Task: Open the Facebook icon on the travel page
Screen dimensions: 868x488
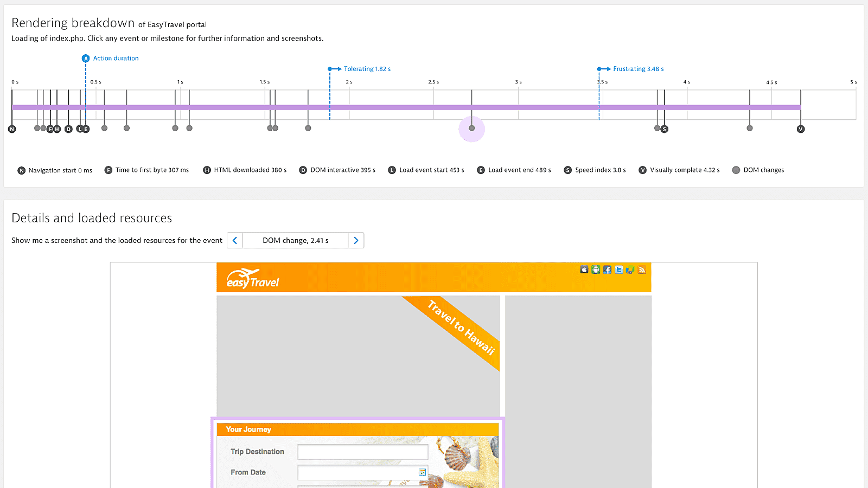Action: tap(607, 269)
